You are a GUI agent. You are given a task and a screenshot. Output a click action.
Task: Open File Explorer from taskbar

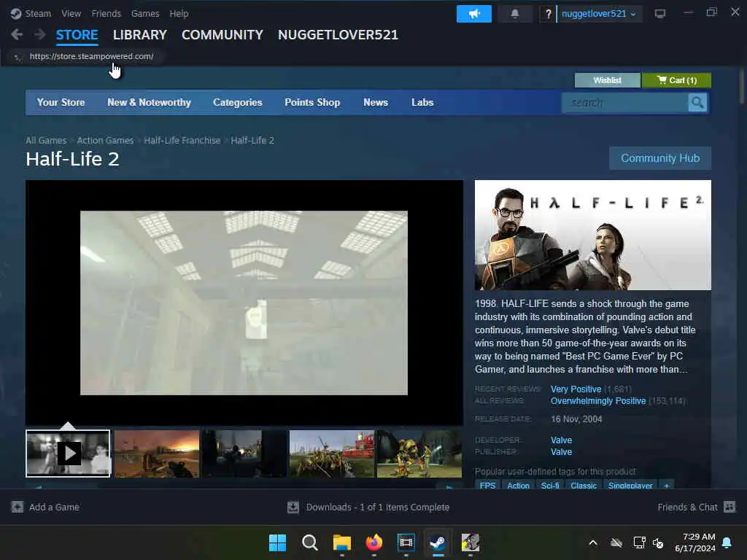(341, 542)
